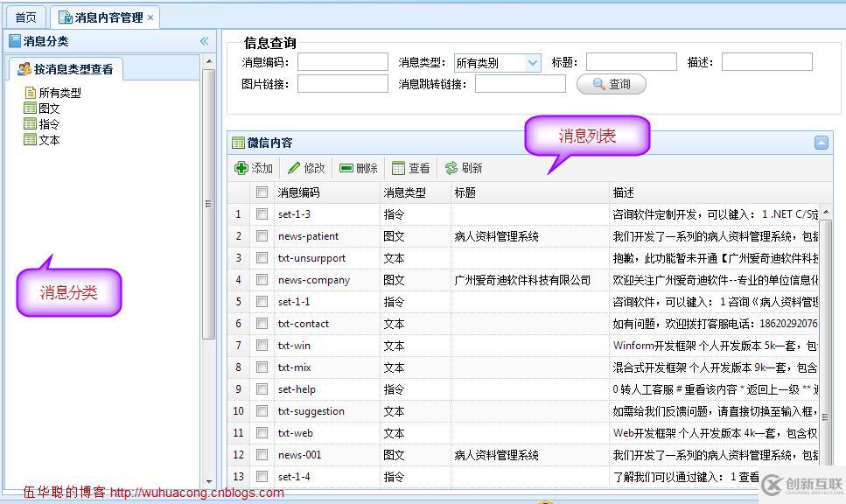Image resolution: width=846 pixels, height=504 pixels.
Task: Focus the 消息编码 input field
Action: (x=343, y=62)
